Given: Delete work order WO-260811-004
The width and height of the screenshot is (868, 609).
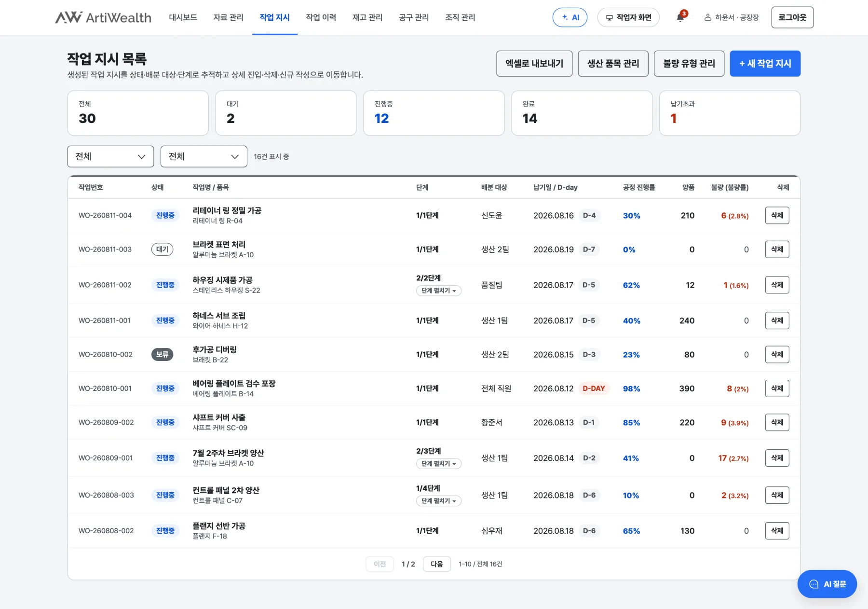Looking at the screenshot, I should pos(777,215).
